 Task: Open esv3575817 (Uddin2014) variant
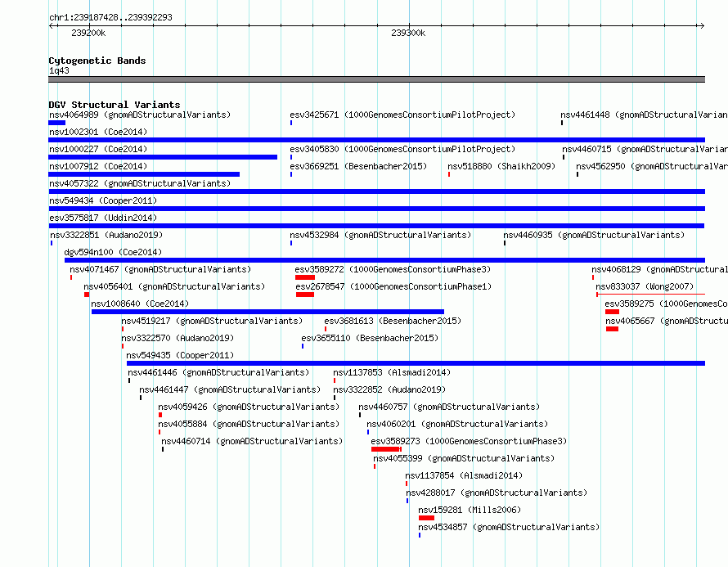click(103, 218)
